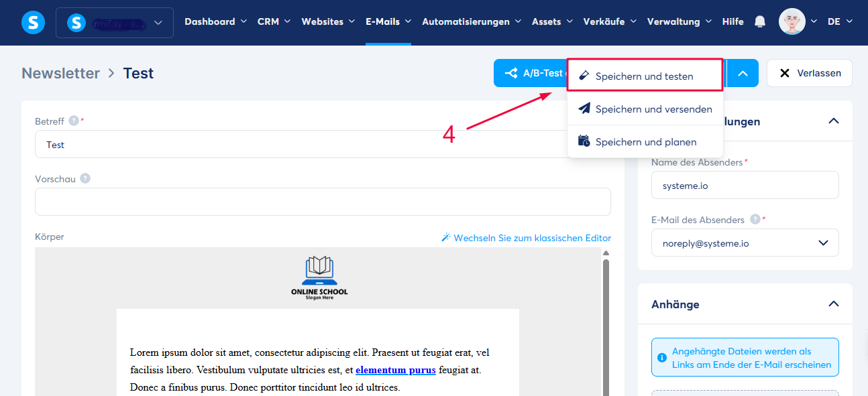Click the systeme.io logo icon
The image size is (868, 396).
click(x=33, y=22)
